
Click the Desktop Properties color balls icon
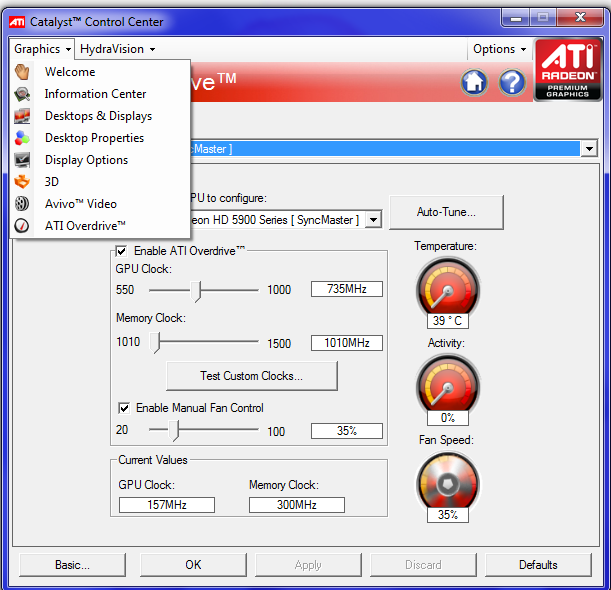click(22, 138)
